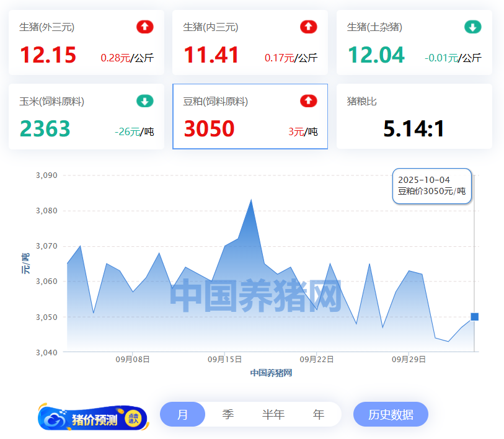504x439 pixels.
Task: Click red up arrow icon on 生猪(内三元) card
Action: tap(308, 27)
